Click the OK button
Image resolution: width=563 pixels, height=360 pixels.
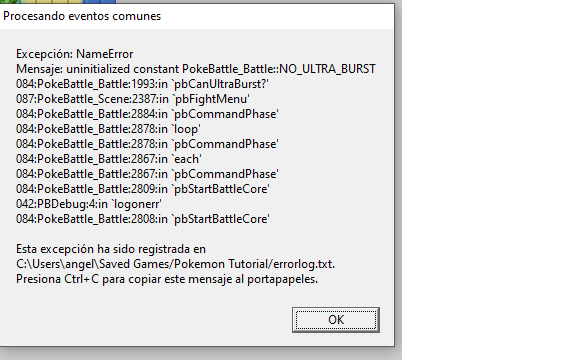(336, 319)
